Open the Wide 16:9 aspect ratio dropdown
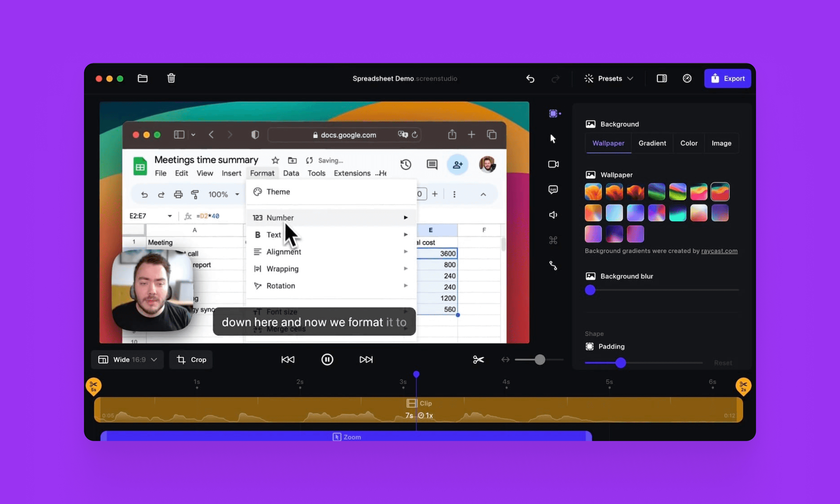This screenshot has width=840, height=504. (127, 359)
